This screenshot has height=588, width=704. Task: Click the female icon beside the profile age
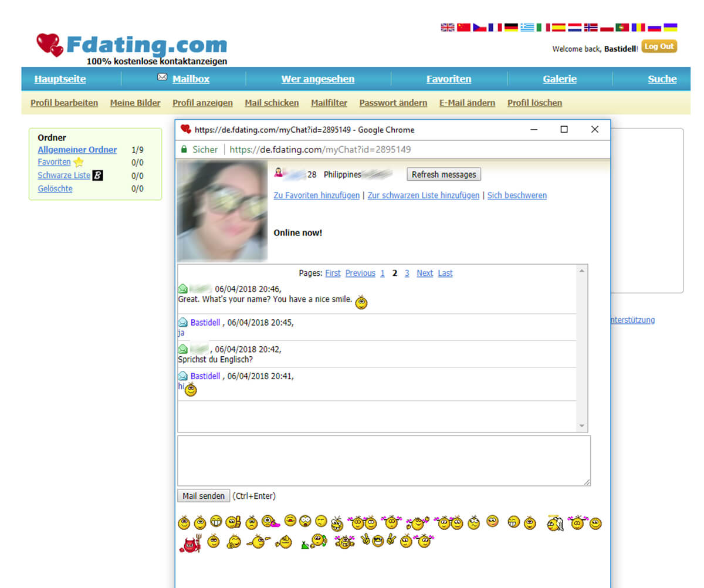[279, 173]
